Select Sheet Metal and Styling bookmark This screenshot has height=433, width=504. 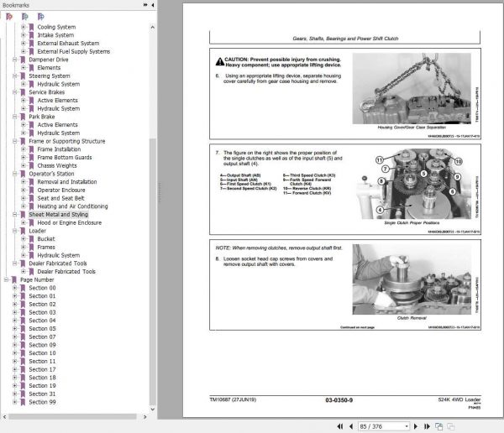58,215
